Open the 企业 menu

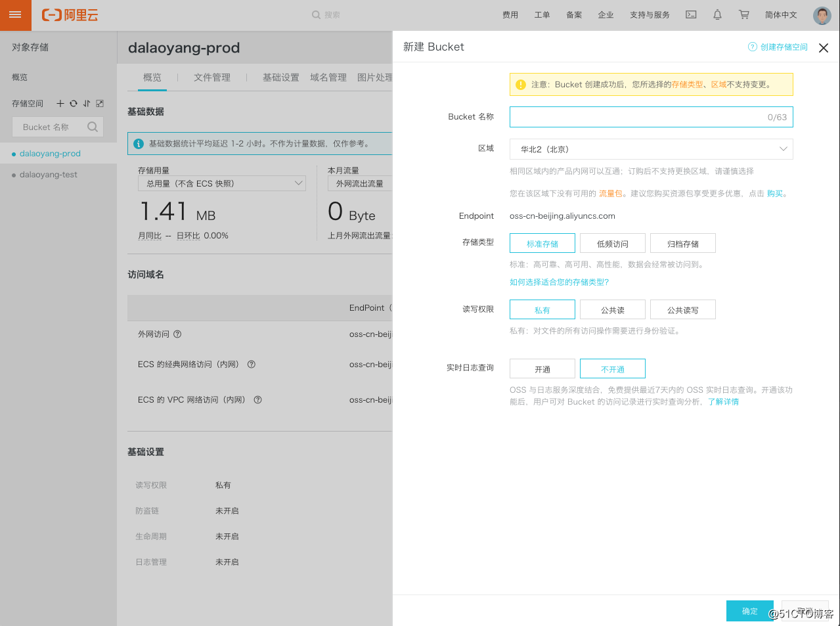coord(606,14)
